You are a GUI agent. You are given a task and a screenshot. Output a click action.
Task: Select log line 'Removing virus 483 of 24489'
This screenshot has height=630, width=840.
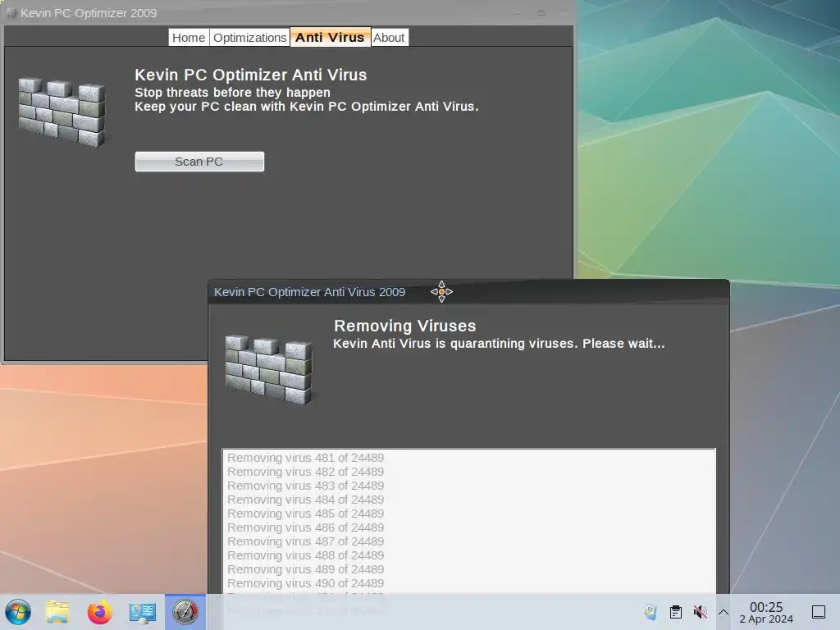(x=305, y=486)
